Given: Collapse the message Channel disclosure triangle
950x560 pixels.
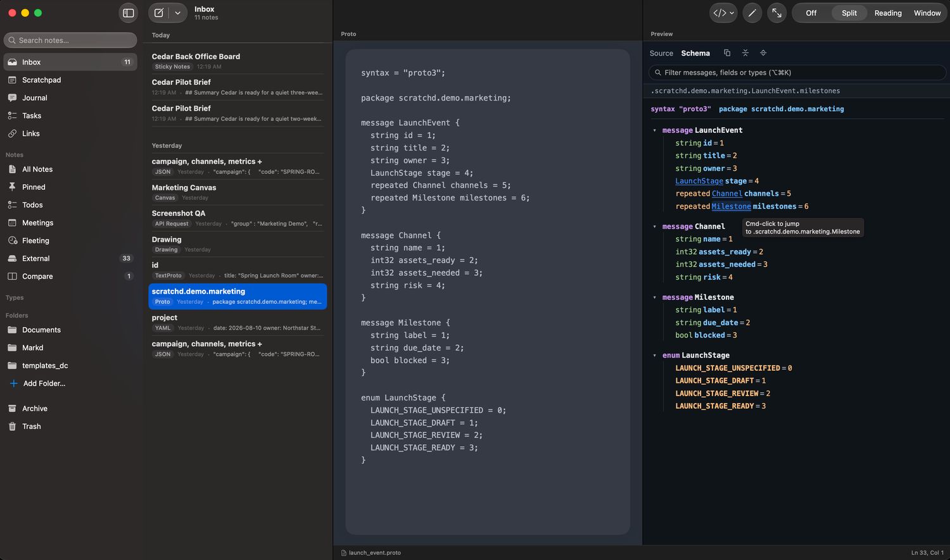Looking at the screenshot, I should point(655,227).
